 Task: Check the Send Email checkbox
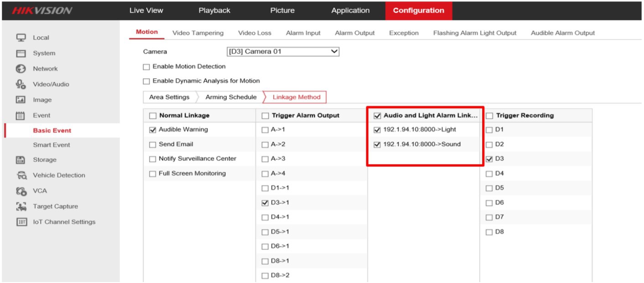tap(153, 144)
